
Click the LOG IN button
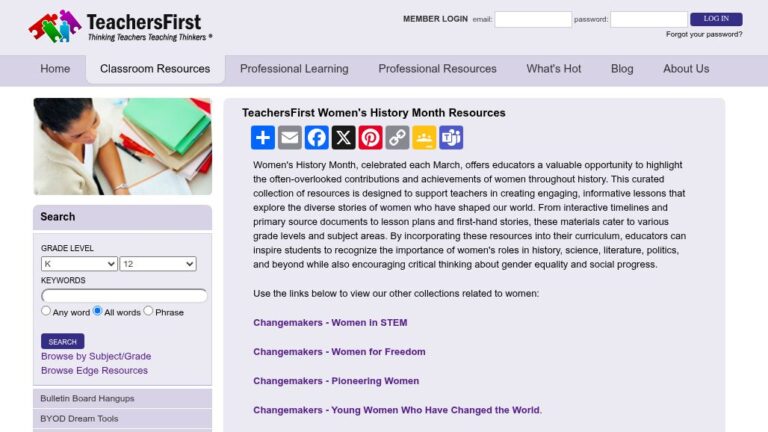(x=716, y=19)
